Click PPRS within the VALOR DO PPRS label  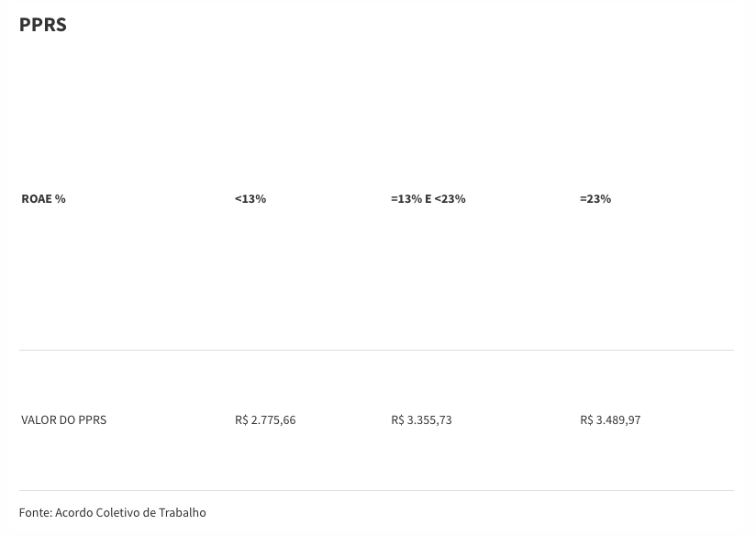click(x=93, y=420)
